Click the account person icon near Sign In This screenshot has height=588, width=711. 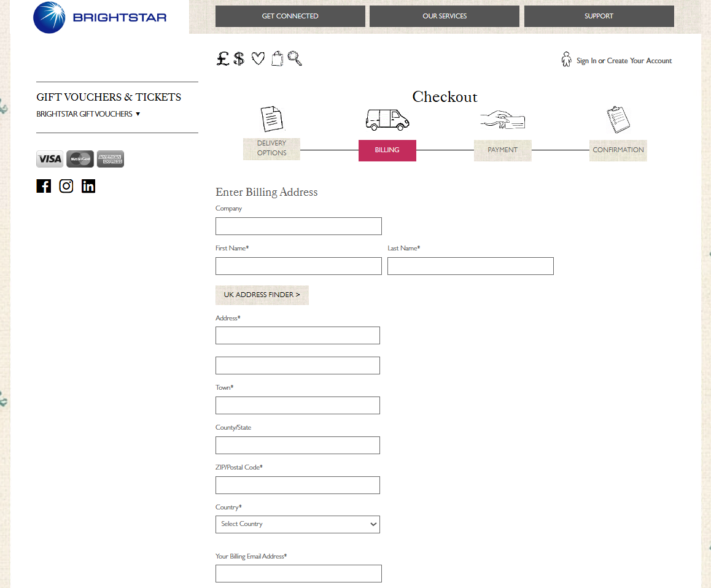coord(566,59)
